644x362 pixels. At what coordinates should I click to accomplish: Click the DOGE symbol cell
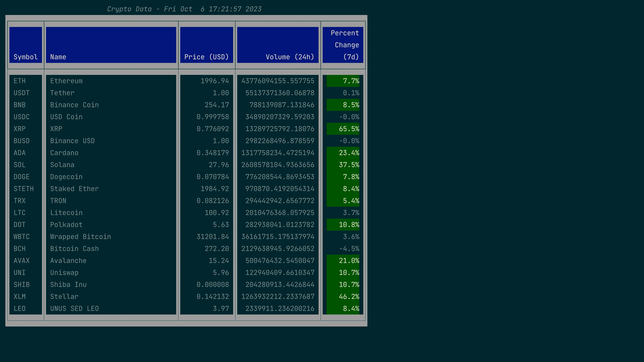point(21,177)
